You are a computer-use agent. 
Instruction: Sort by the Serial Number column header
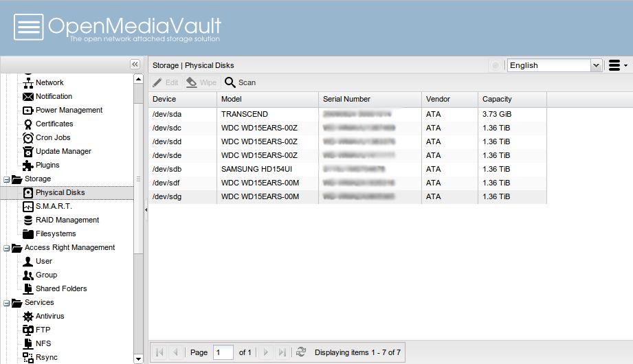(370, 100)
